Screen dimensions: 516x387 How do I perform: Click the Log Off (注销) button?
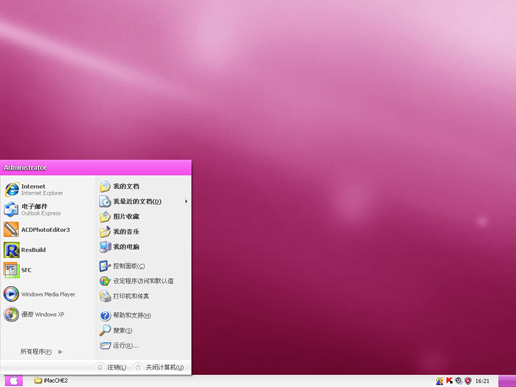(111, 367)
